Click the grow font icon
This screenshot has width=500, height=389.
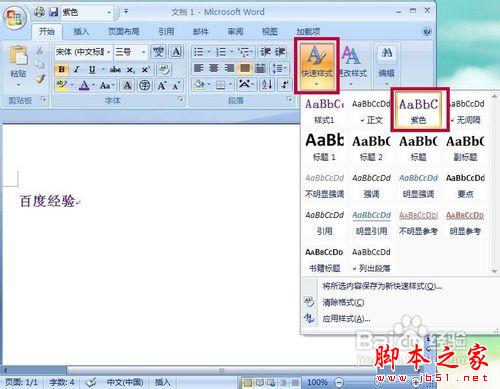click(162, 85)
